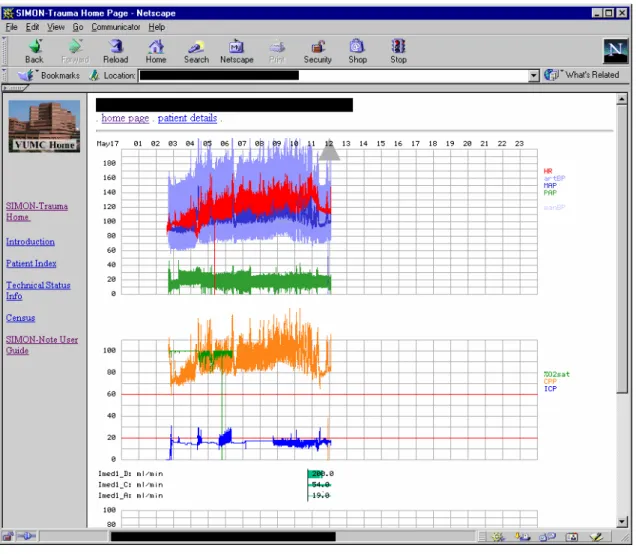Click the My Netscape toolbar button
Viewport: 636px width, 554px height.
236,51
